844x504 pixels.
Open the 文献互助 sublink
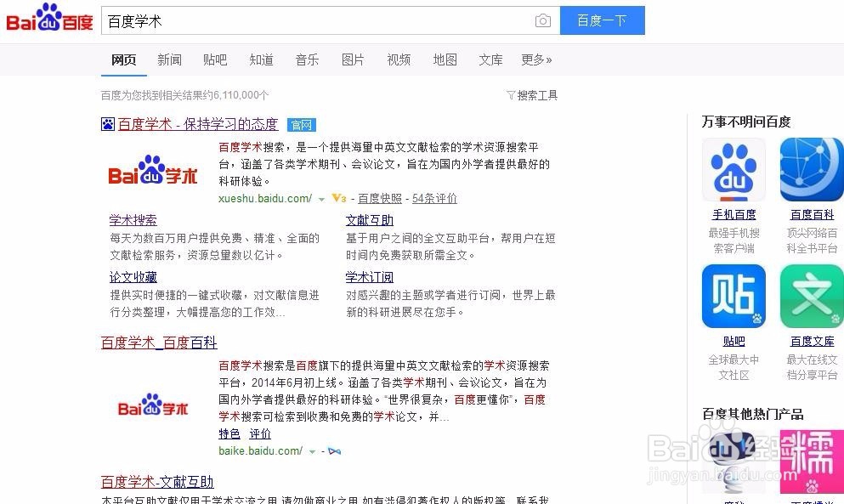[369, 220]
